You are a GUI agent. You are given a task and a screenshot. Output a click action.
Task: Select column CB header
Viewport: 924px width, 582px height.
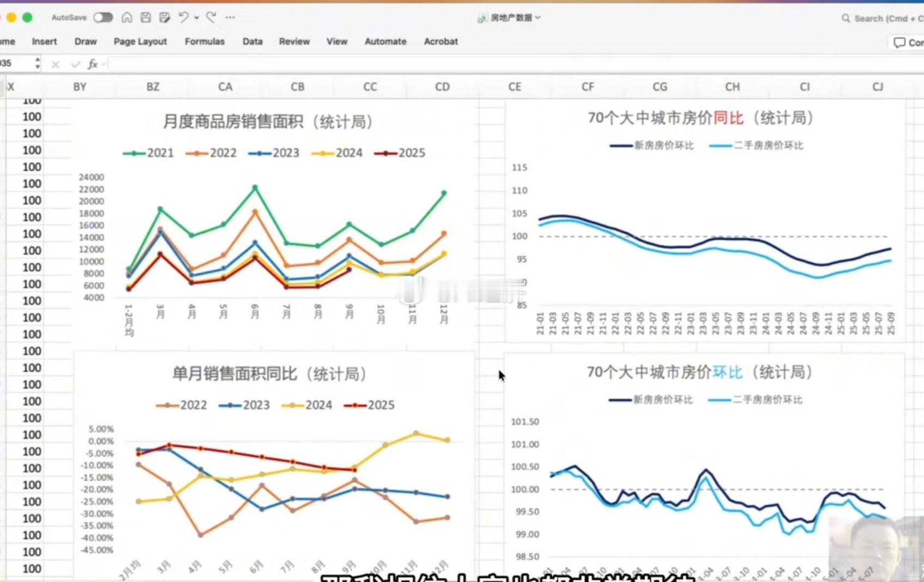298,87
